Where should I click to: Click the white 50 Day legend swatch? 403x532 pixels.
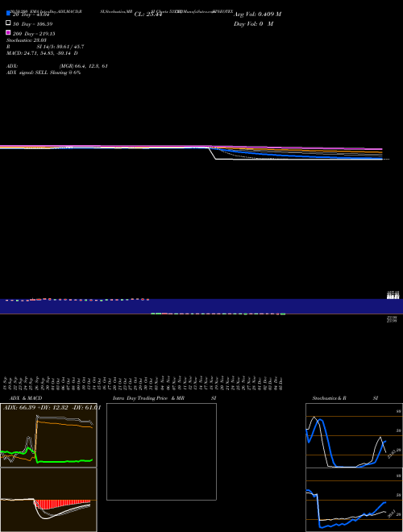pos(8,23)
